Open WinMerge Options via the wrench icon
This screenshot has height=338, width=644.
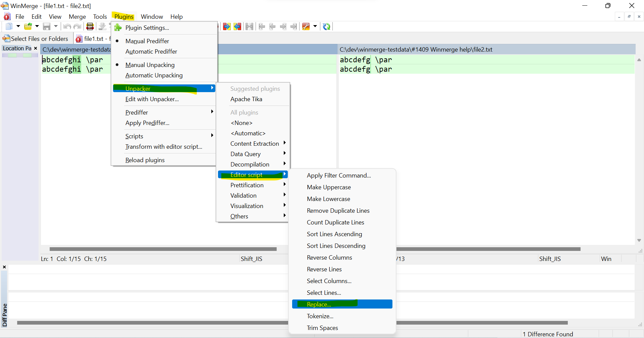[x=305, y=26]
